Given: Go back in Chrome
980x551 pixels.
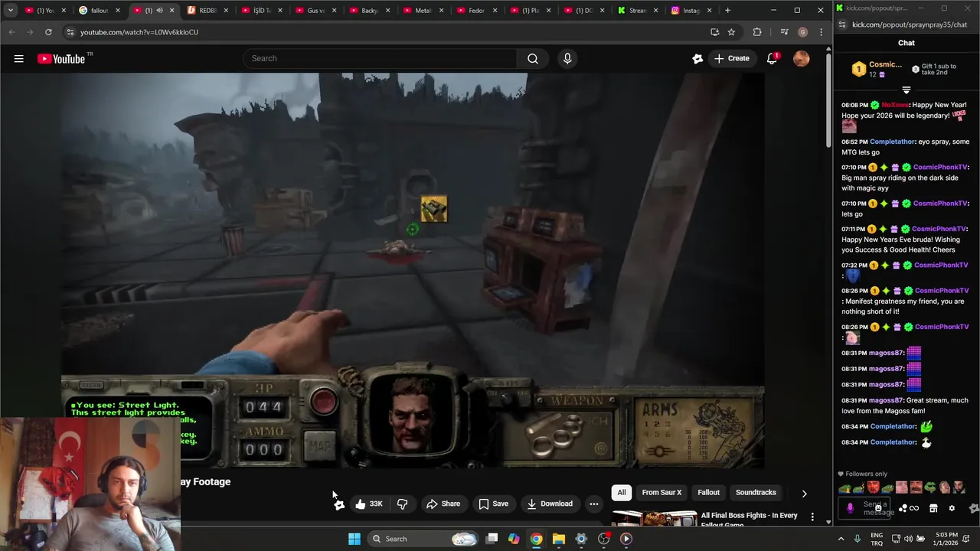Looking at the screenshot, I should (11, 32).
